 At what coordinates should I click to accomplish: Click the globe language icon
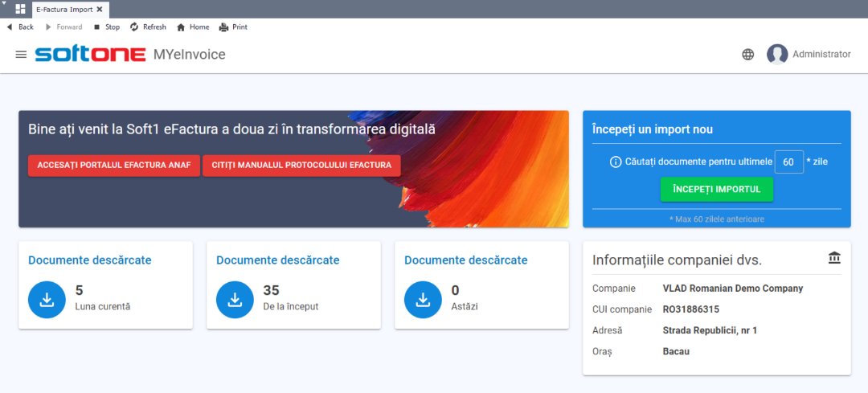pyautogui.click(x=748, y=54)
